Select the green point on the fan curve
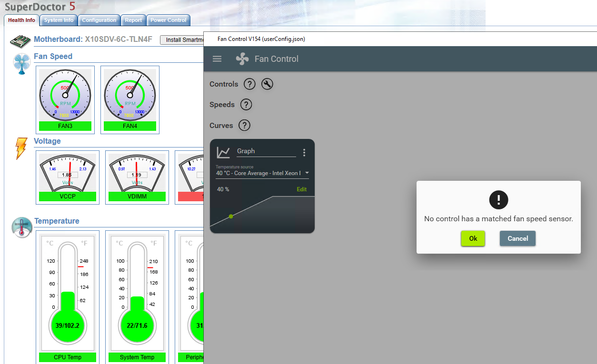This screenshot has height=364, width=597. pos(230,216)
